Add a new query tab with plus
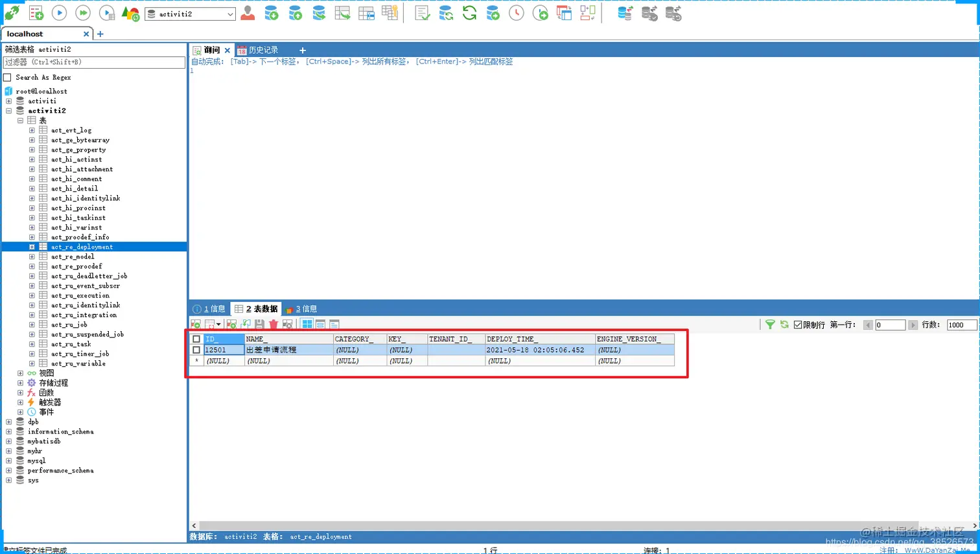This screenshot has height=554, width=980. (303, 50)
